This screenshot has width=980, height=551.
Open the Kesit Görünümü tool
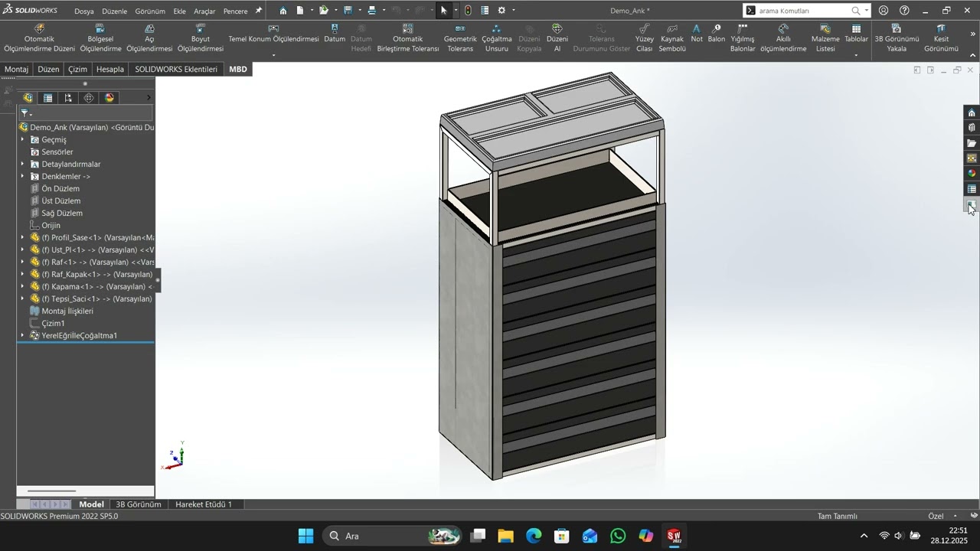coord(941,38)
